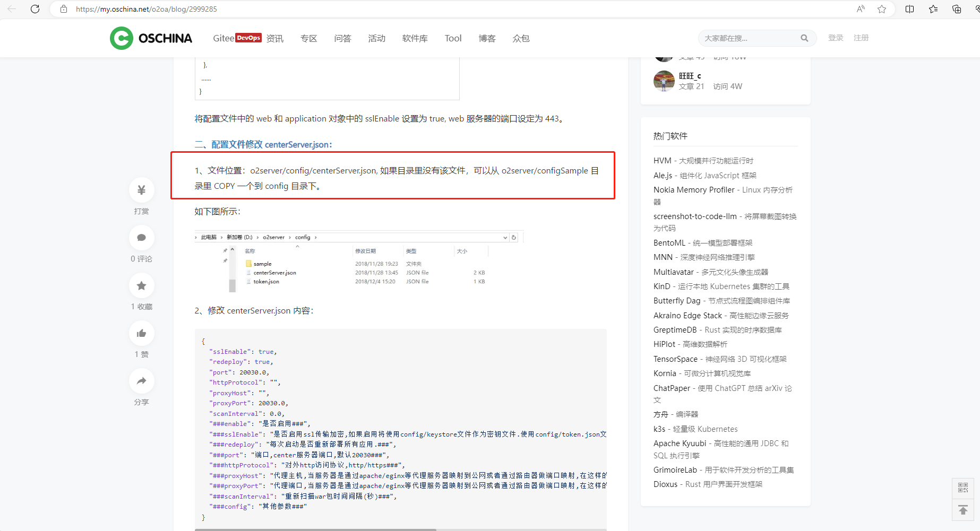The image size is (980, 531).
Task: Open the 软件库 menu item
Action: click(x=415, y=38)
